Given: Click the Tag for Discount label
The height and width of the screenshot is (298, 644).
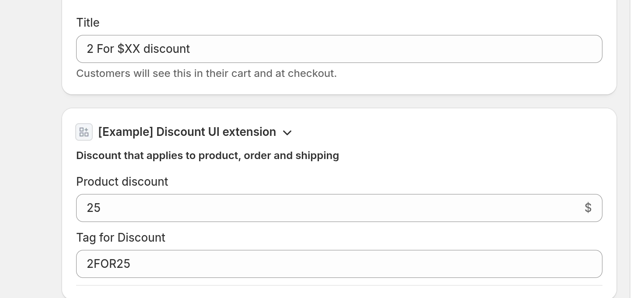Looking at the screenshot, I should [x=121, y=238].
